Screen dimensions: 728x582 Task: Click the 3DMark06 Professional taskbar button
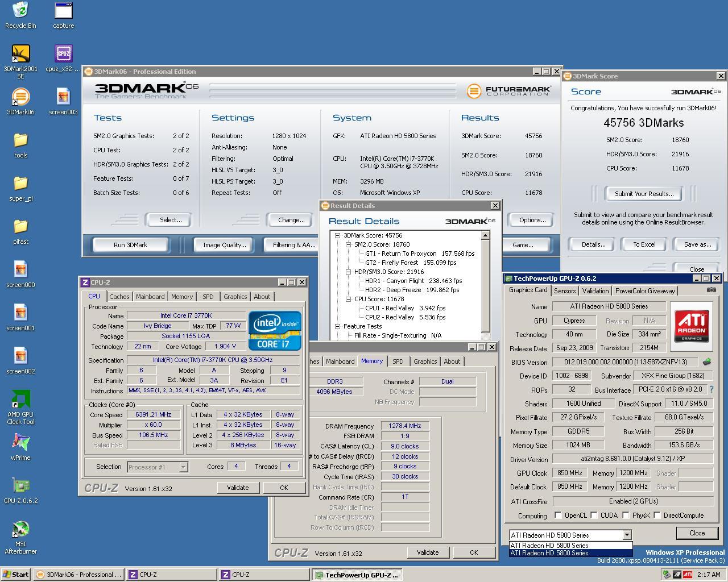click(78, 575)
